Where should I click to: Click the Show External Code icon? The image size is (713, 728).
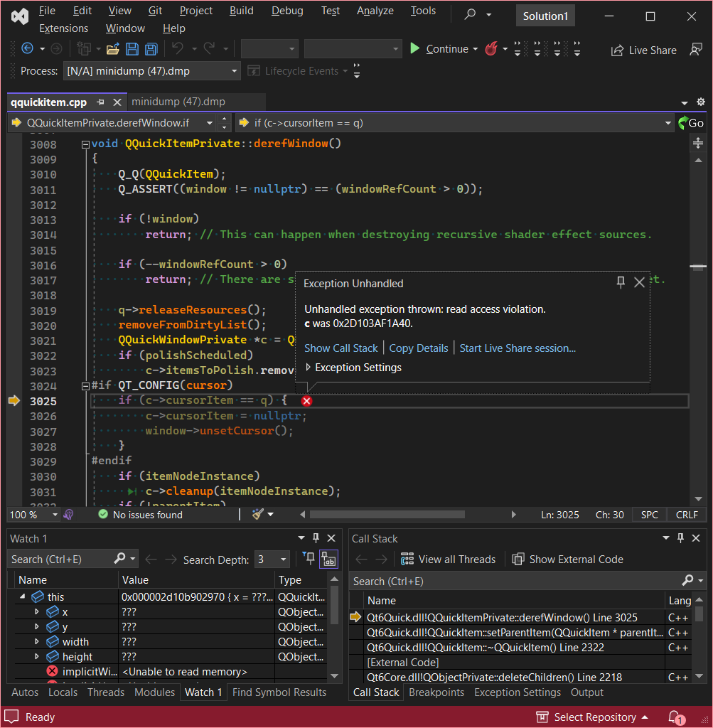(518, 559)
